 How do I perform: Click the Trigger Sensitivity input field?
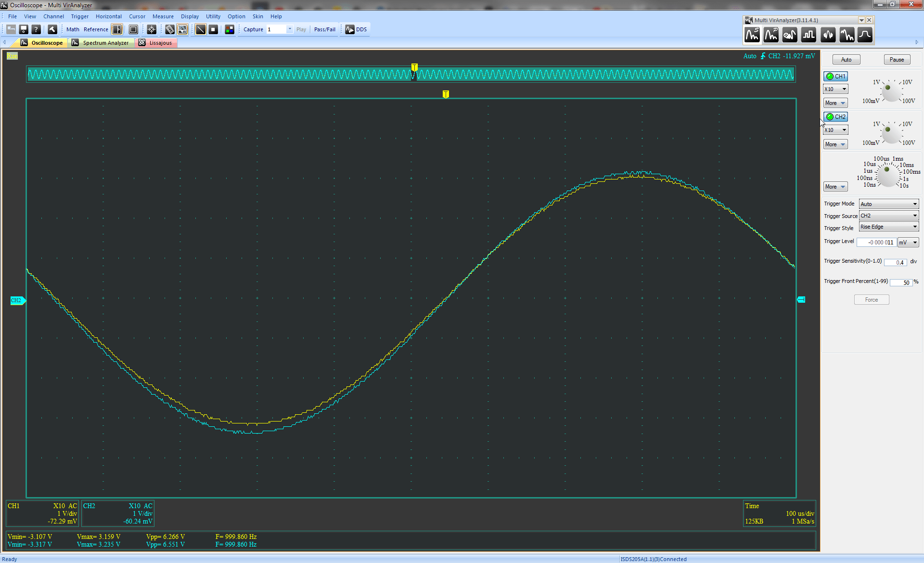pyautogui.click(x=896, y=262)
